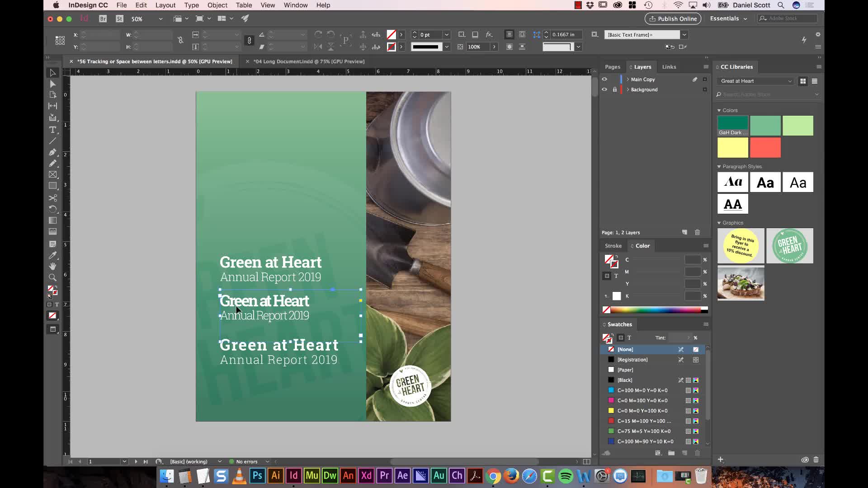Select the Gap tool

(53, 106)
